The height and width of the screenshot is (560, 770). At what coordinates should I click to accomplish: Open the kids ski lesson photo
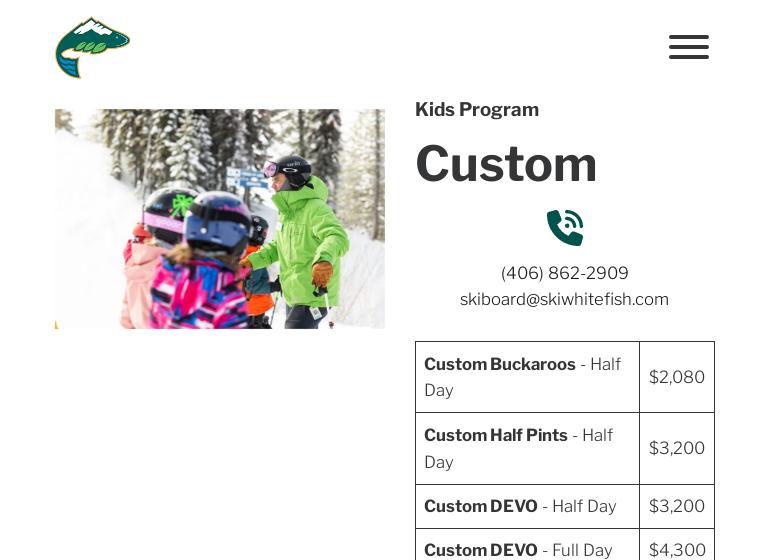[x=220, y=219]
